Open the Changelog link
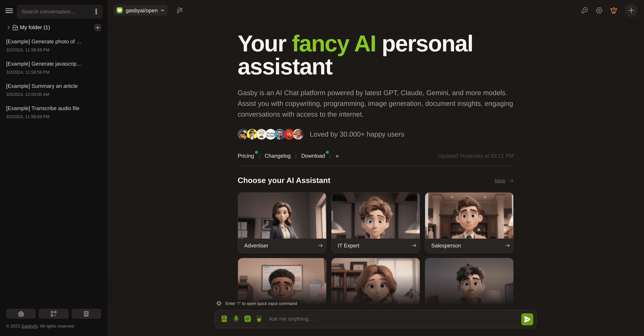This screenshot has width=644, height=336. [x=278, y=156]
